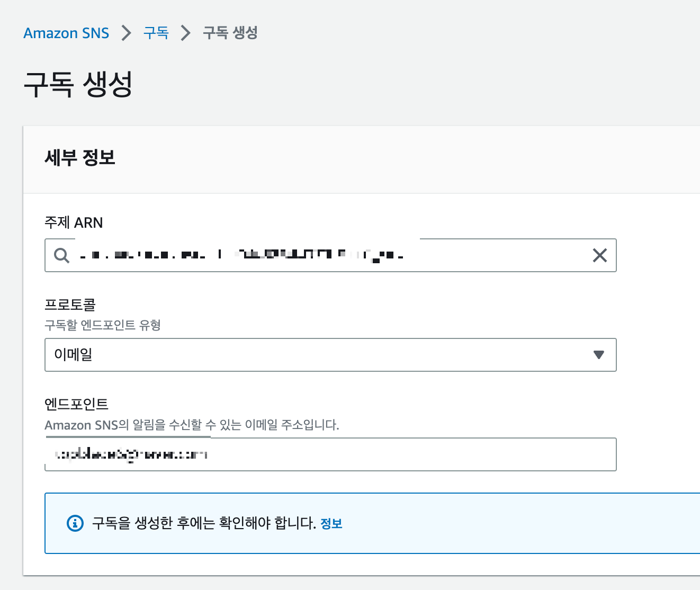Click the 프로토콜 field label
This screenshot has width=700, height=590.
tap(70, 305)
